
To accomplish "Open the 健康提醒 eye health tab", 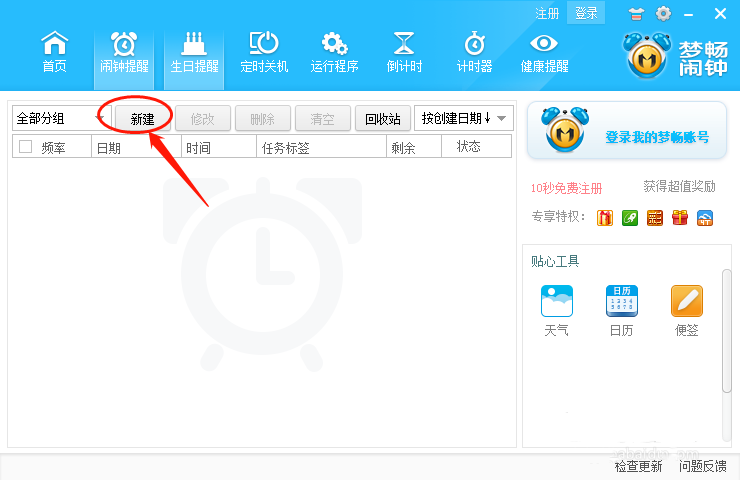I will click(544, 52).
